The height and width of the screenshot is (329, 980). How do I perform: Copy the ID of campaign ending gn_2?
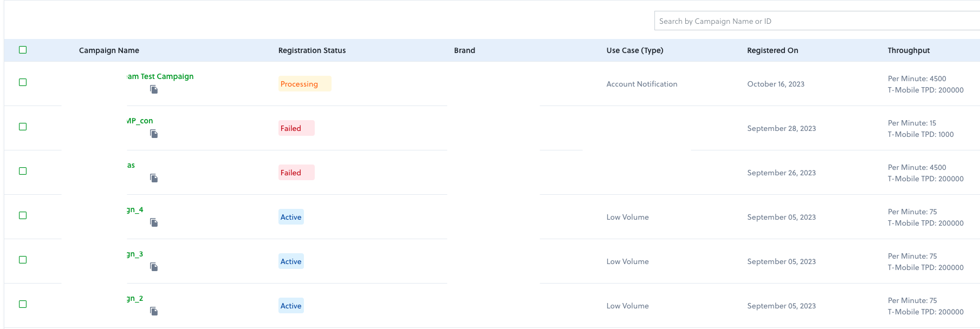click(154, 311)
